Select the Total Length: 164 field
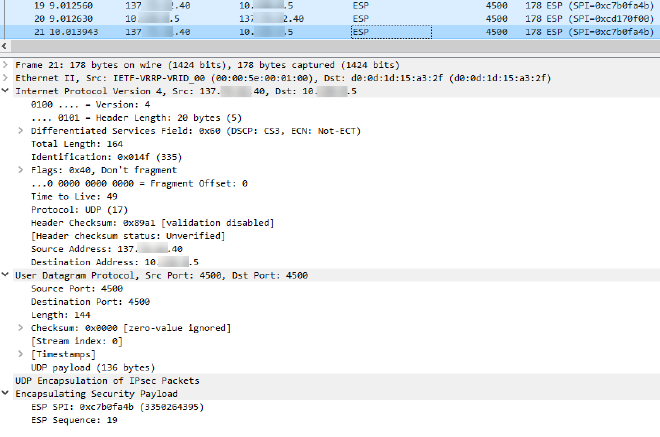The image size is (660, 437). pos(76,144)
